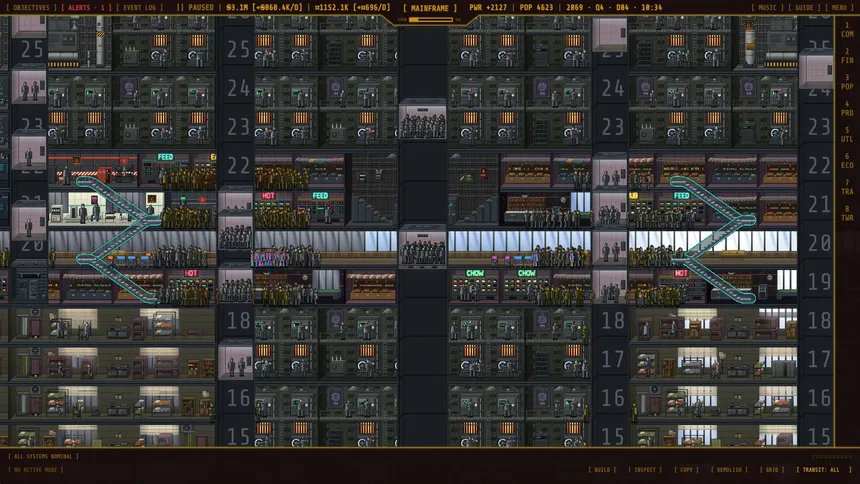The image size is (860, 484).
Task: Click the No Active Mode status
Action: [36, 470]
